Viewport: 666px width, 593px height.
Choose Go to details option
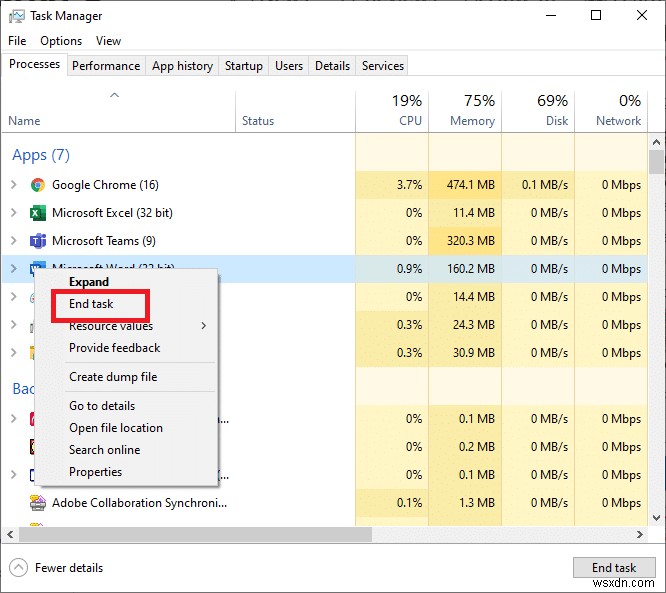pos(102,406)
